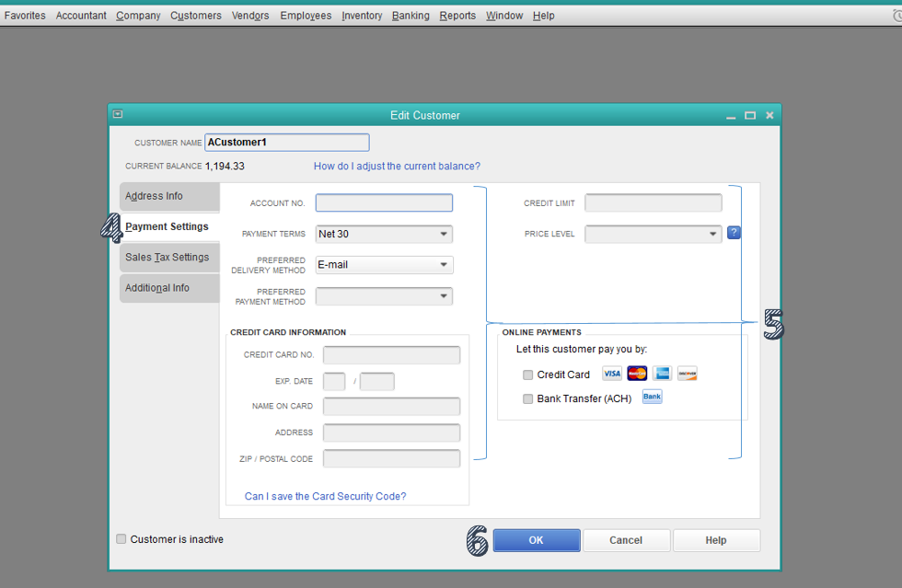Check Customer is inactive box

point(121,539)
